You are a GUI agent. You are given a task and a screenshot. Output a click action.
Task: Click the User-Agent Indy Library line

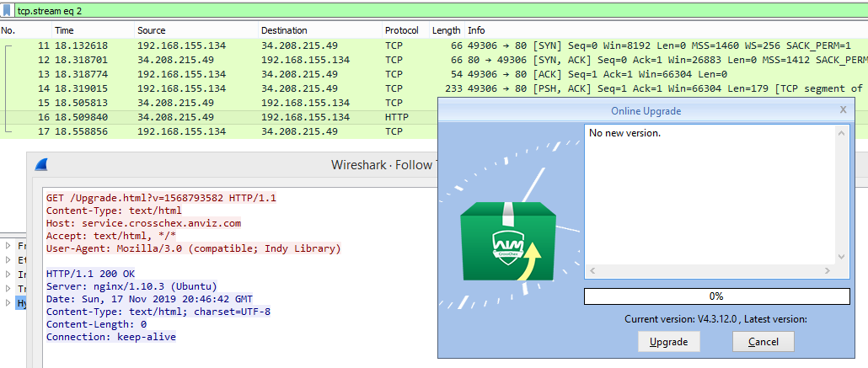193,248
